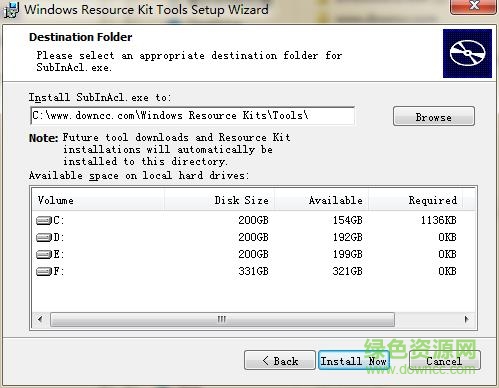Click the 331GB disk size value
This screenshot has height=388, width=499.
click(x=253, y=271)
